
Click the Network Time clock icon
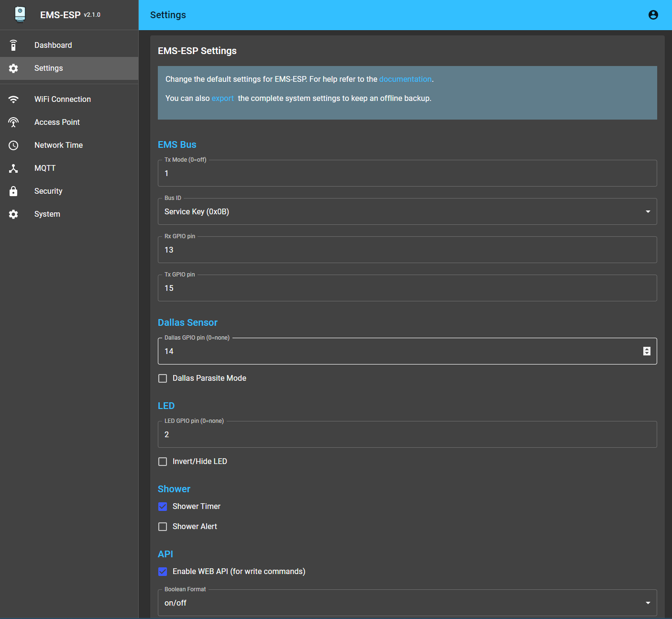tap(13, 145)
